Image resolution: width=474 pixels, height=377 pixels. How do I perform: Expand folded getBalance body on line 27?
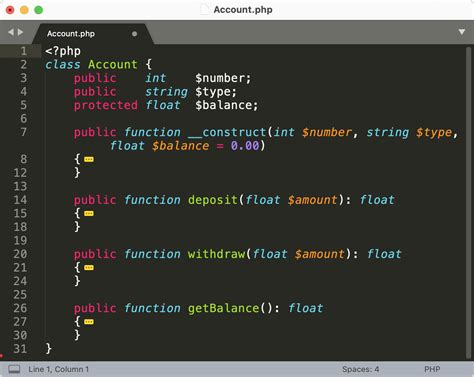89,322
